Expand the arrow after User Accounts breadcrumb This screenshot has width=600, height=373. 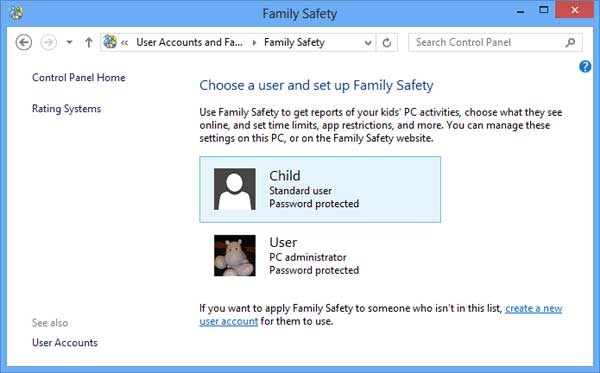point(254,42)
